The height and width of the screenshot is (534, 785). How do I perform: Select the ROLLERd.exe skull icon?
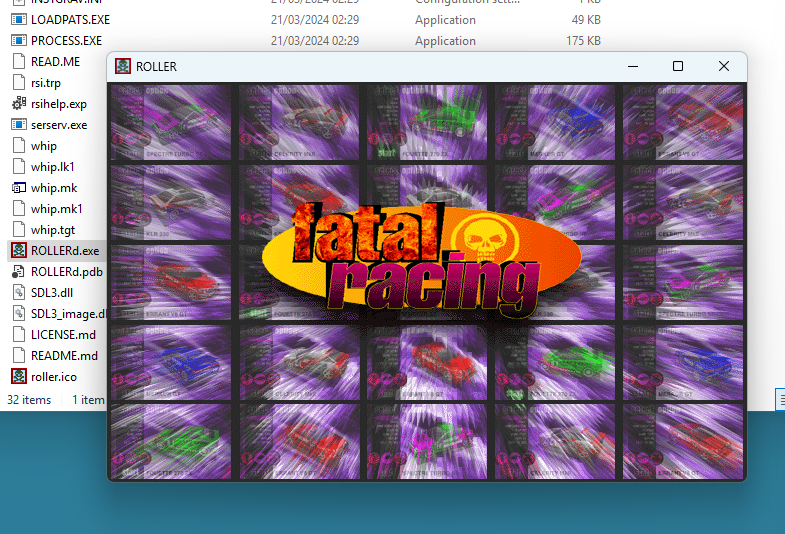[x=19, y=250]
